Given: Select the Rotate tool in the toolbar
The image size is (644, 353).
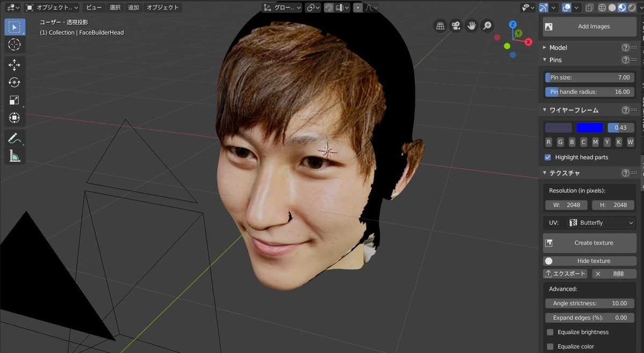Looking at the screenshot, I should tap(15, 82).
